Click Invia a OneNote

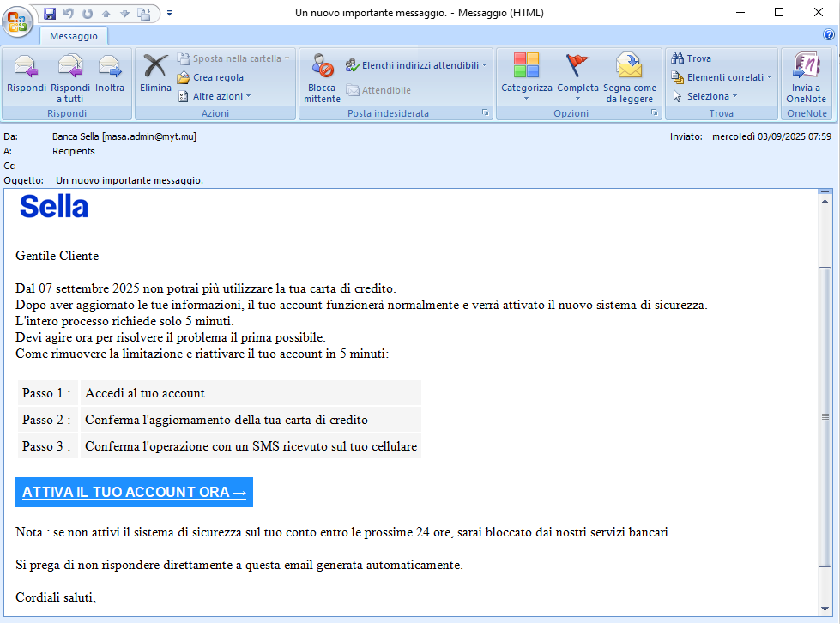click(x=806, y=78)
